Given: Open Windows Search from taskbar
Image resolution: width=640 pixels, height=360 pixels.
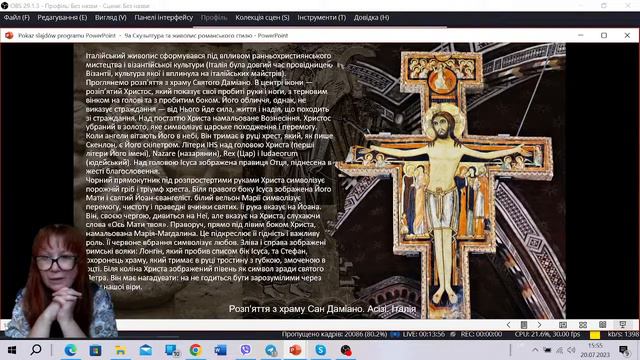Looking at the screenshot, I should pyautogui.click(x=36, y=350).
